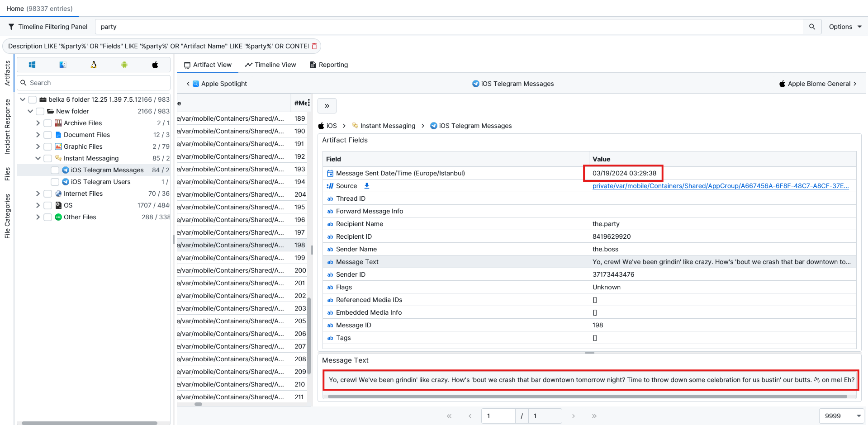868x425 pixels.
Task: Check the Archive Files checkbox
Action: pos(48,123)
